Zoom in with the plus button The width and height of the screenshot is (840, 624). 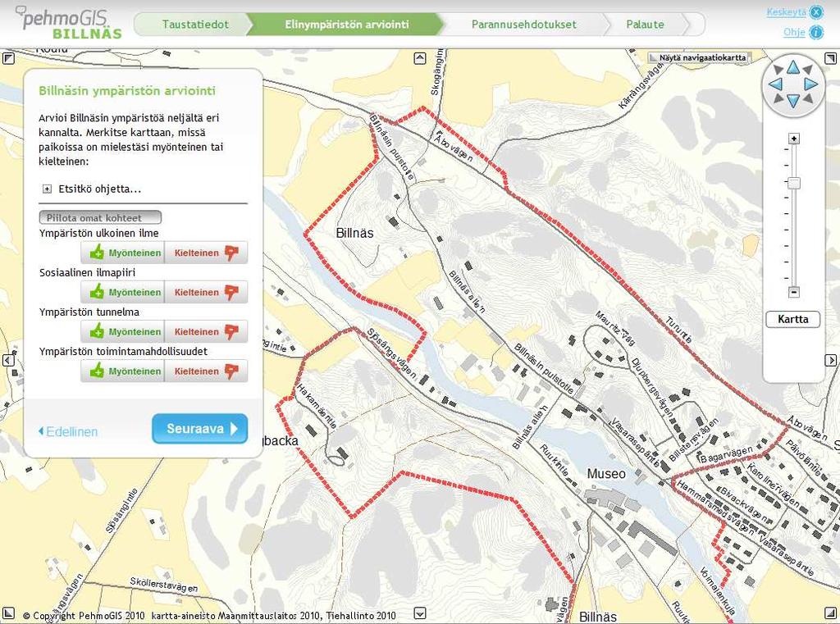[794, 139]
